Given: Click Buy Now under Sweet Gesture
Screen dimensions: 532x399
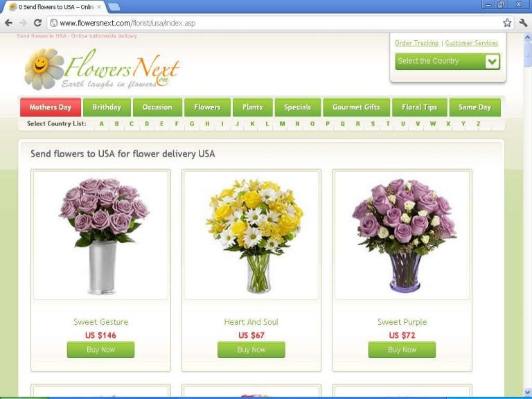Looking at the screenshot, I should pos(100,350).
